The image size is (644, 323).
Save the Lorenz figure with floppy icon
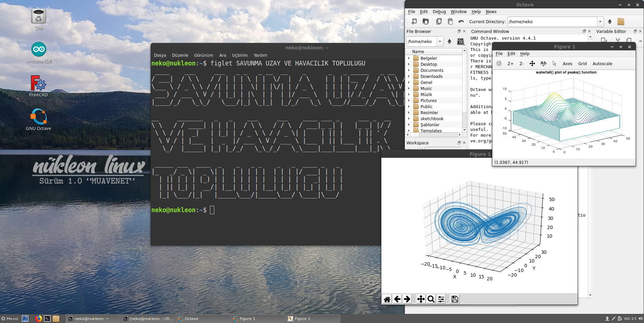pyautogui.click(x=455, y=299)
